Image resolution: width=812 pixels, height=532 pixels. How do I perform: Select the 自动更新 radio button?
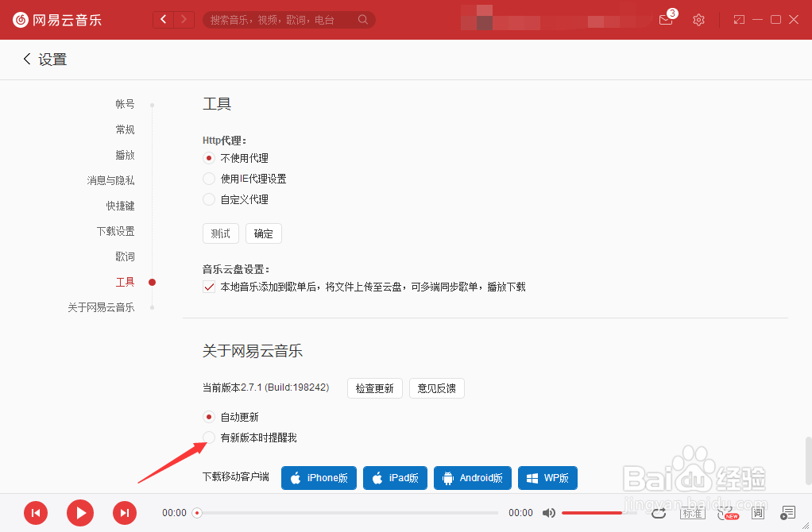[209, 417]
